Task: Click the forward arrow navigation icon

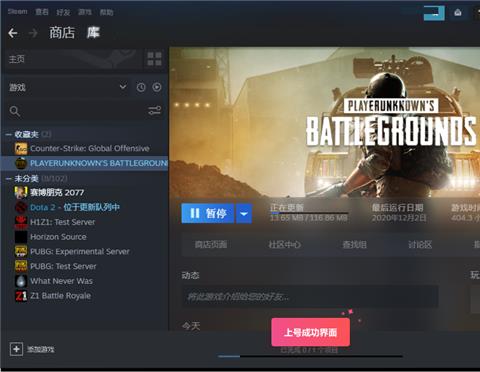Action: (33, 33)
